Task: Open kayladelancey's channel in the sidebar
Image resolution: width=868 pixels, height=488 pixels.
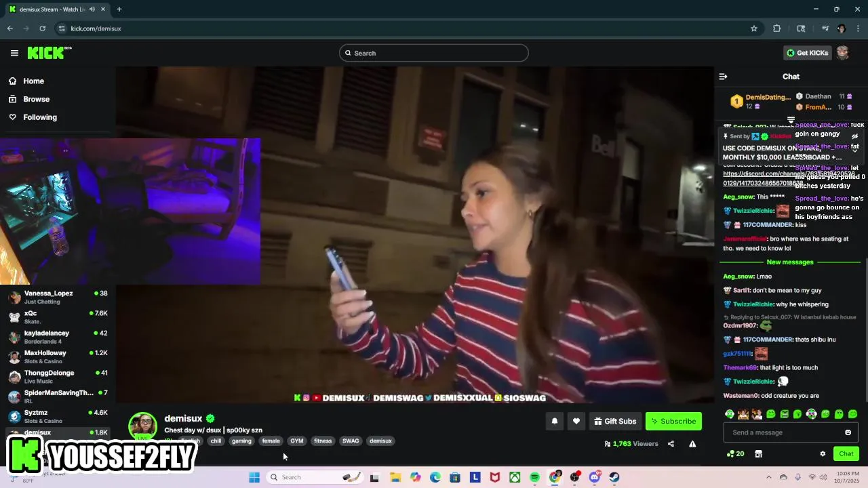Action: pyautogui.click(x=58, y=337)
